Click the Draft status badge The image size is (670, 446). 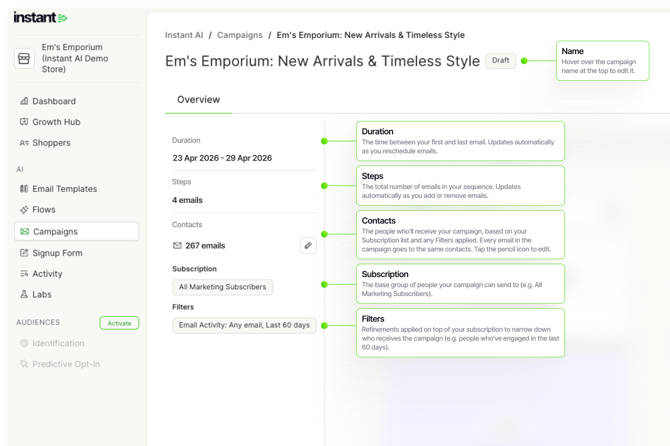500,61
